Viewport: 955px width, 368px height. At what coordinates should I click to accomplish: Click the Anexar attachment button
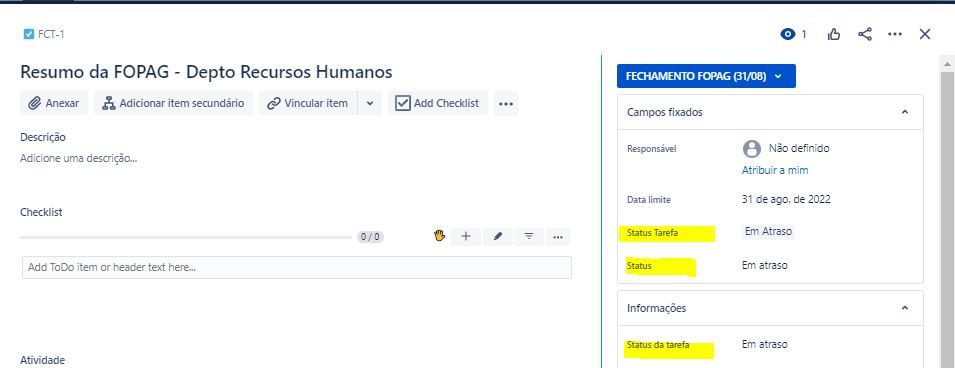tap(54, 103)
